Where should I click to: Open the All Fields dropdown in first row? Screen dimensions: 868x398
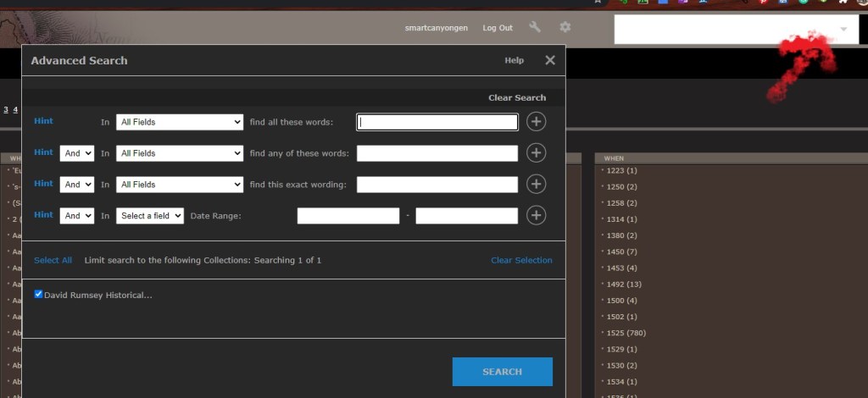coord(180,122)
